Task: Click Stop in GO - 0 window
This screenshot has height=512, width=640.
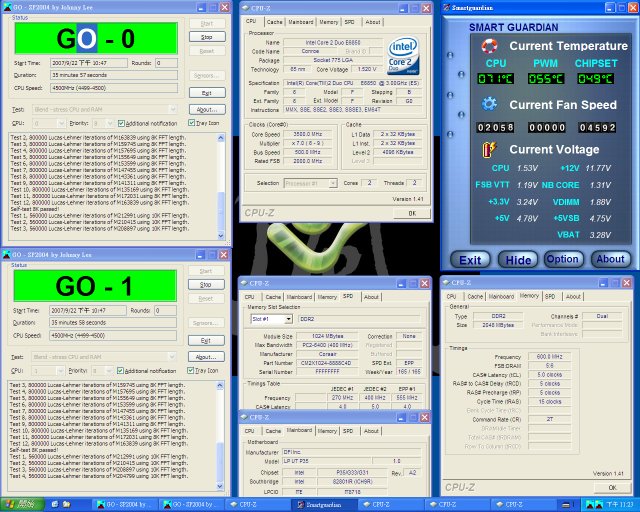Action: [x=207, y=37]
